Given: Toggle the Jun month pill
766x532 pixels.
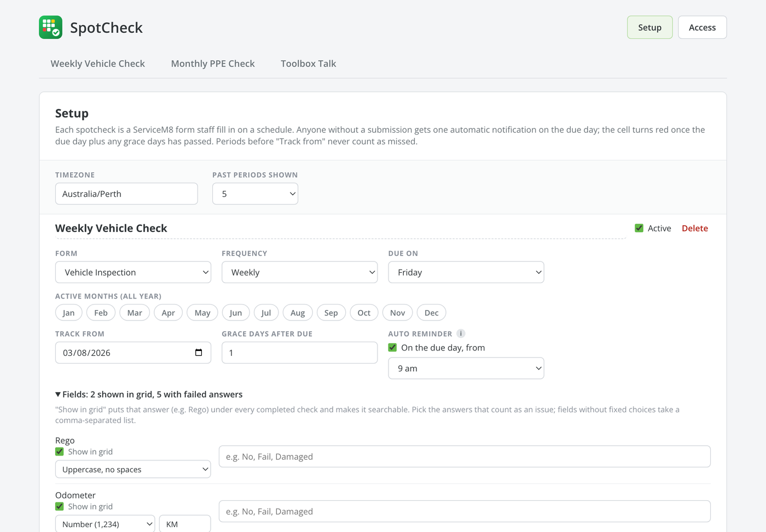Looking at the screenshot, I should click(236, 313).
